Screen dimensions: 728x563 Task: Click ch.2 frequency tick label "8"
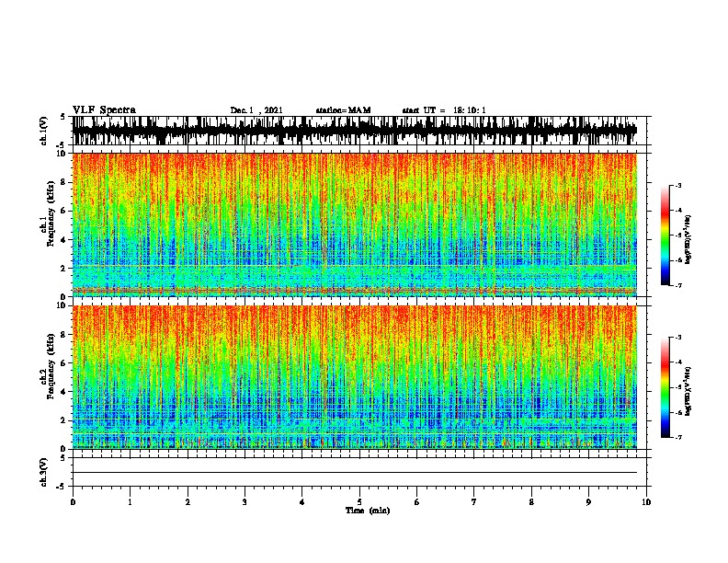coord(64,335)
